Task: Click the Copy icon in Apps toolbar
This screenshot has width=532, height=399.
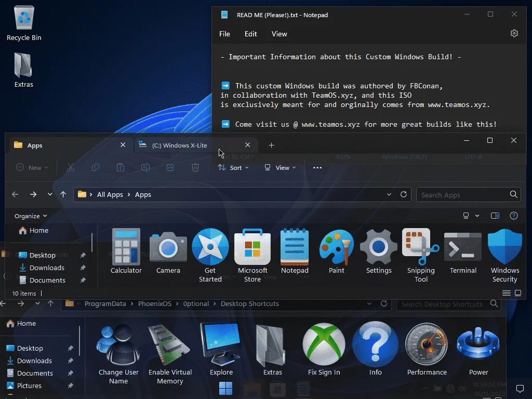Action: (x=96, y=167)
